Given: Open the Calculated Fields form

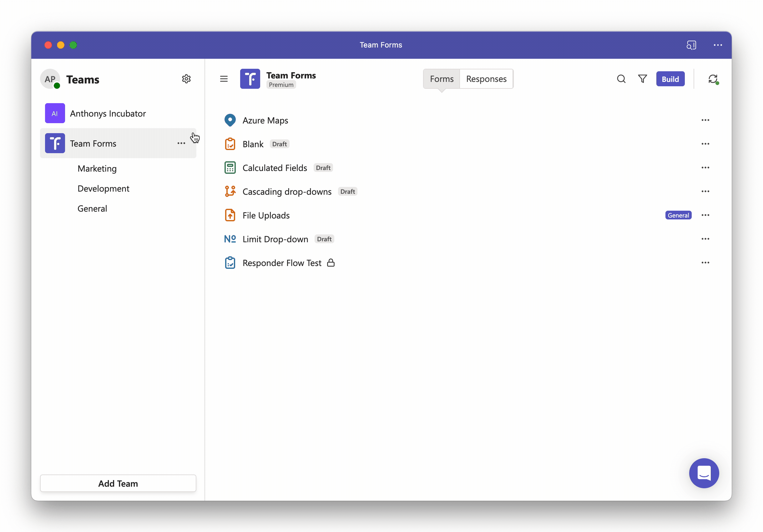Looking at the screenshot, I should coord(275,168).
